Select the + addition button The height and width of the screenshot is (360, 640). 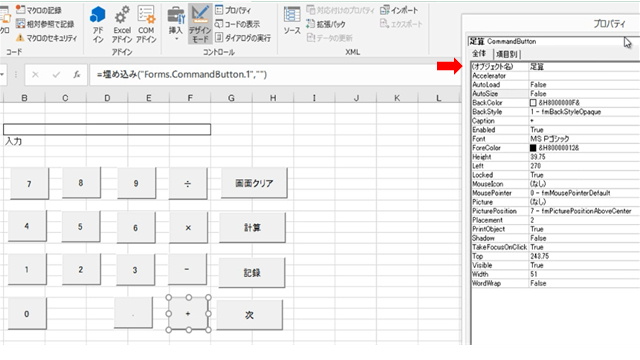188,313
